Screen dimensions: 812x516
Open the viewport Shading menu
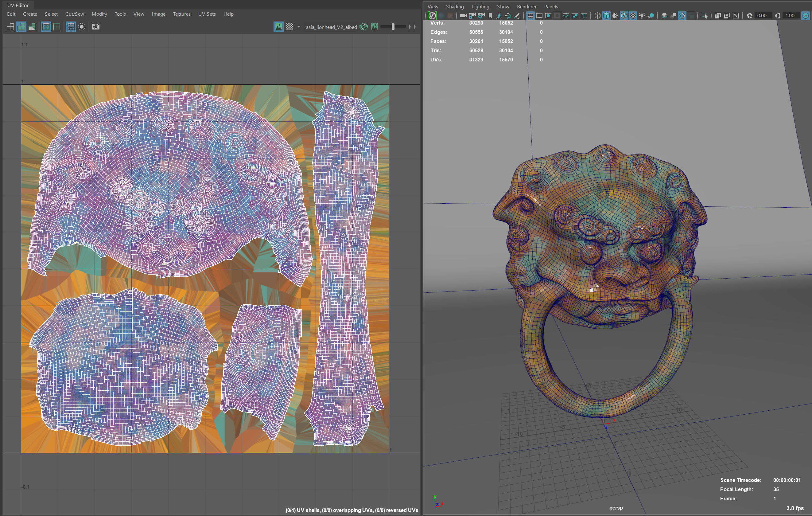tap(455, 6)
